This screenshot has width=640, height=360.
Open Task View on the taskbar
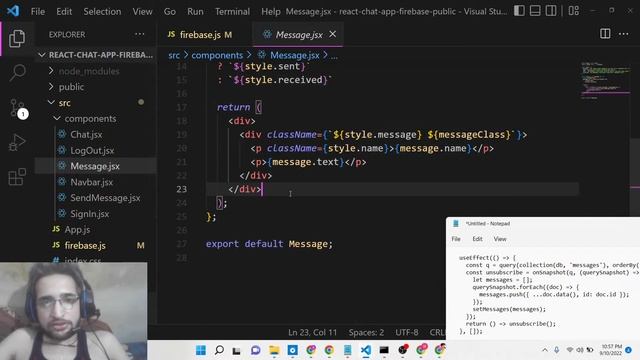(x=237, y=350)
